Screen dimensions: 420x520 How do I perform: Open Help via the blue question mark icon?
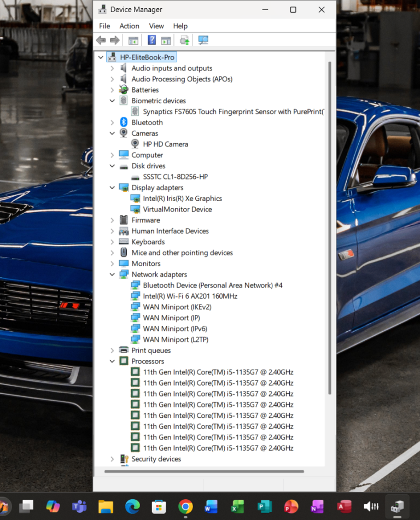click(151, 40)
